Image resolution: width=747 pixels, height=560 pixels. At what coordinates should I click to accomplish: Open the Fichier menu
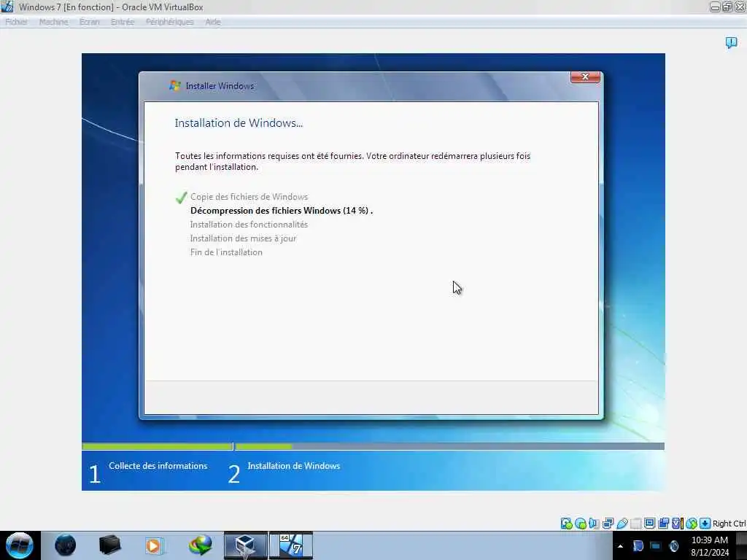[x=16, y=22]
